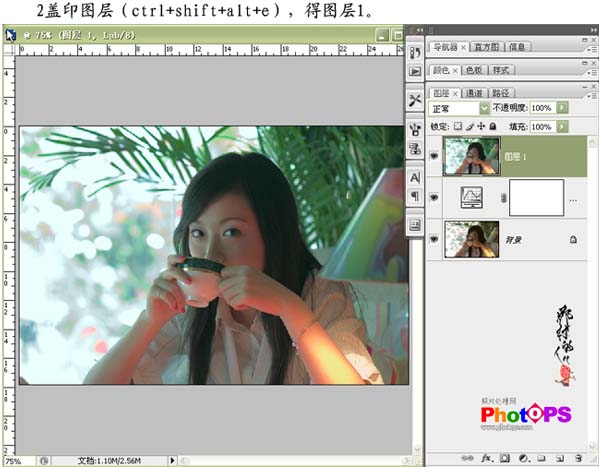The image size is (599, 467).
Task: Close the 导航器 tab with its x
Action: 463,47
